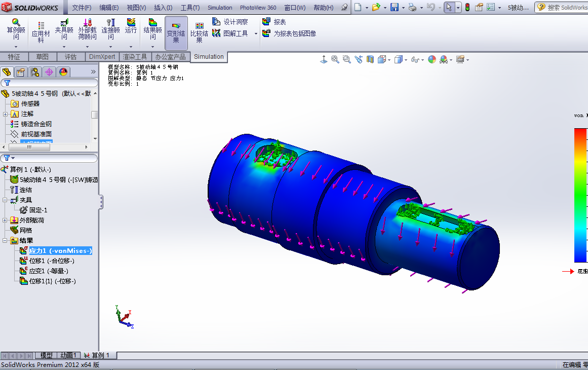Open the 插入(I) menu
Screen dimensions: 588x370
[163, 8]
